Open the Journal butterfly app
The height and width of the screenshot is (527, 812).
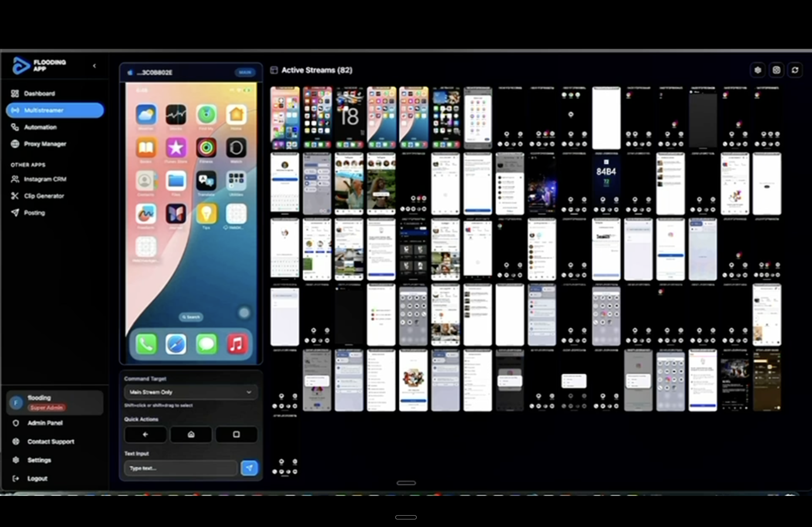pyautogui.click(x=176, y=213)
